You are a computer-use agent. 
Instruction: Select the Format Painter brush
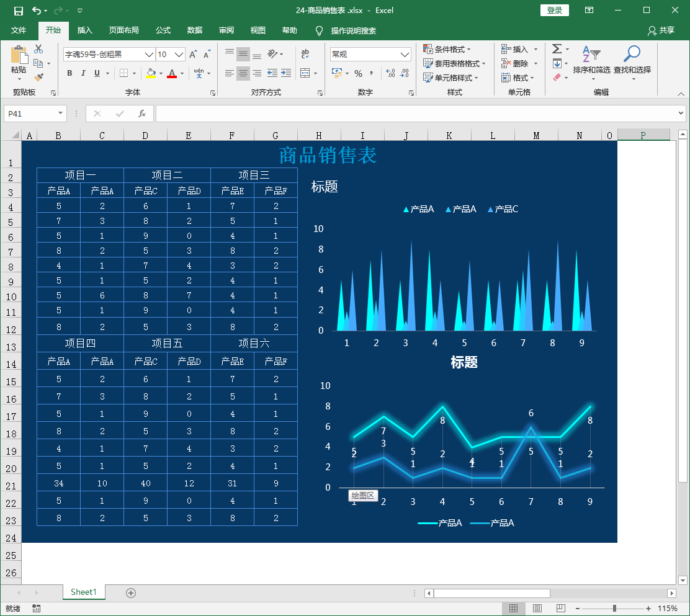coord(38,78)
